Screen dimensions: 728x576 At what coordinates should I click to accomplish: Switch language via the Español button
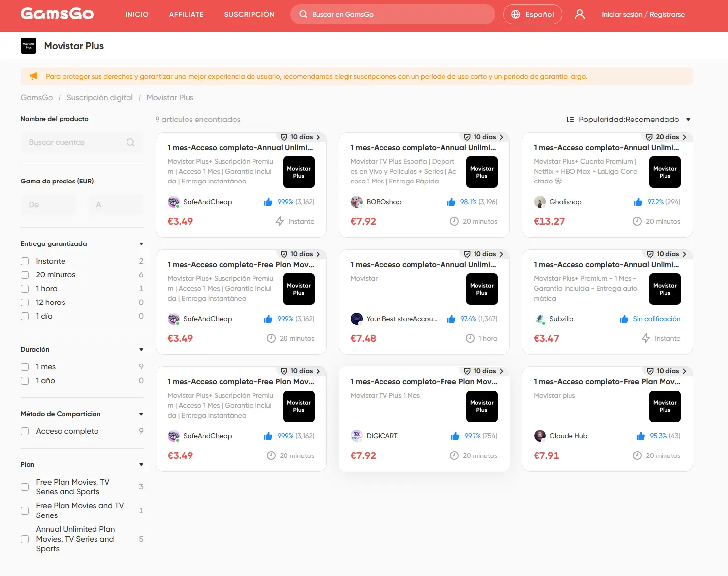click(x=533, y=14)
